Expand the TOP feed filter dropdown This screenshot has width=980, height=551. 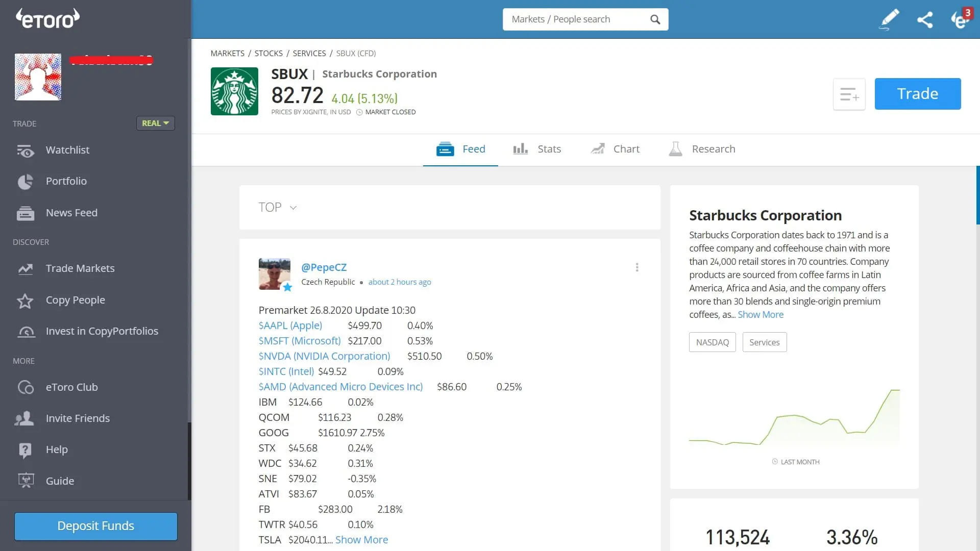278,207
